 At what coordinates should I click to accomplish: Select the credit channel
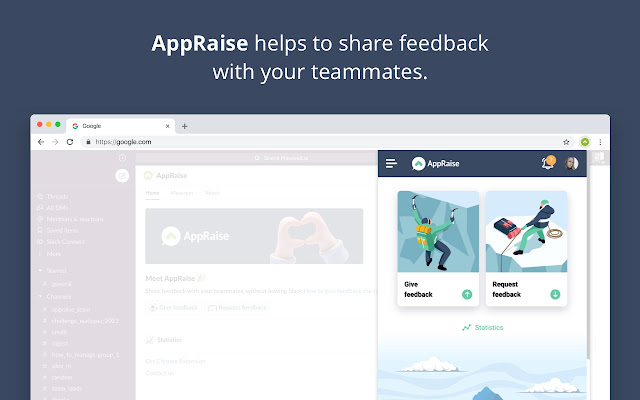tap(56, 332)
